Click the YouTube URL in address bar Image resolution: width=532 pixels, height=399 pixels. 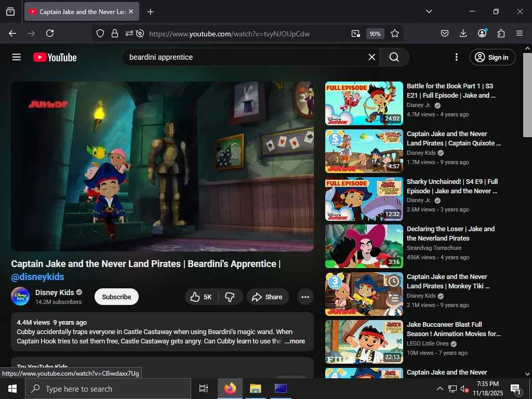tap(229, 34)
